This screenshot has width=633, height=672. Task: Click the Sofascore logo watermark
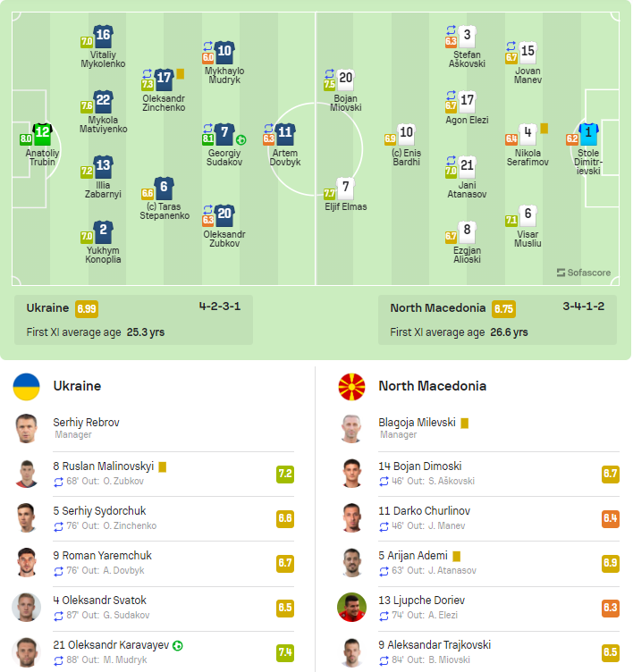click(583, 273)
